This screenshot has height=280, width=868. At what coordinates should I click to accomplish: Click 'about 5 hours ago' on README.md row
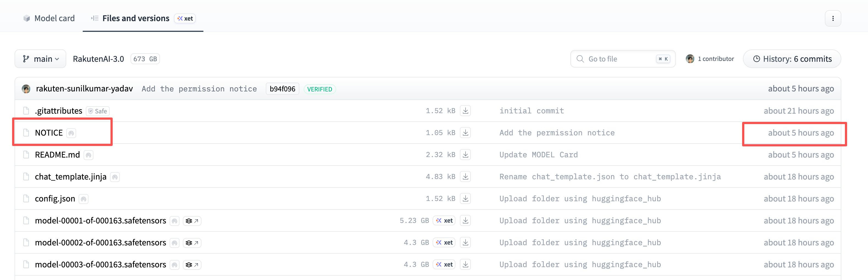pos(801,155)
